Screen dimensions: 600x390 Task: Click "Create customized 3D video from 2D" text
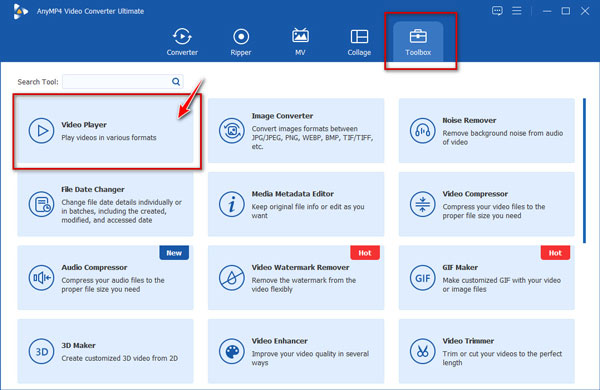[119, 358]
